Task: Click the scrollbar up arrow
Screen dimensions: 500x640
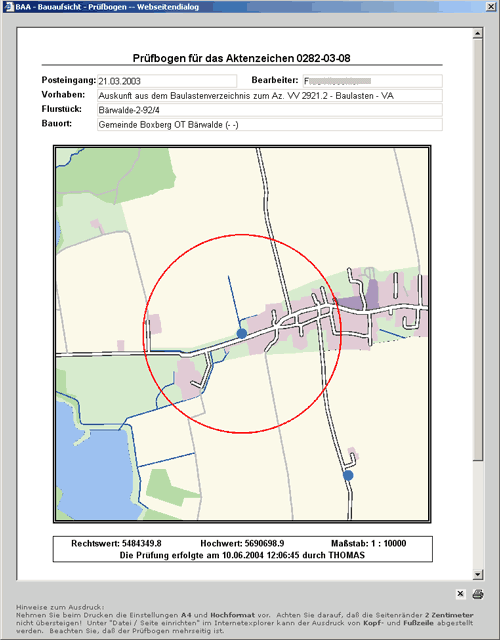Action: coord(478,33)
